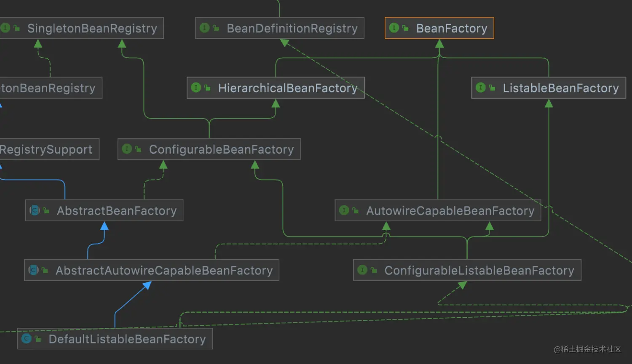Viewport: 632px width, 364px height.
Task: Click the interface icon of ConfigurableListableBeanFactory
Action: pyautogui.click(x=362, y=270)
